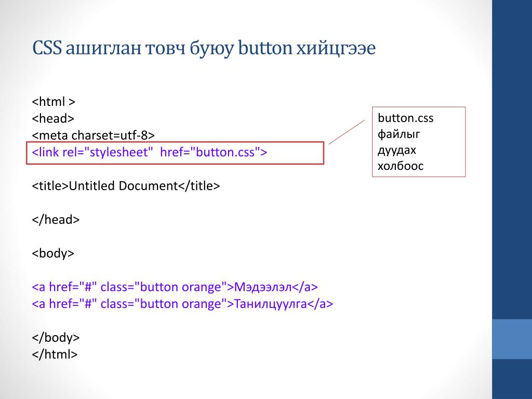
Task: Click the '</head>' closing tag line
Action: click(x=56, y=219)
